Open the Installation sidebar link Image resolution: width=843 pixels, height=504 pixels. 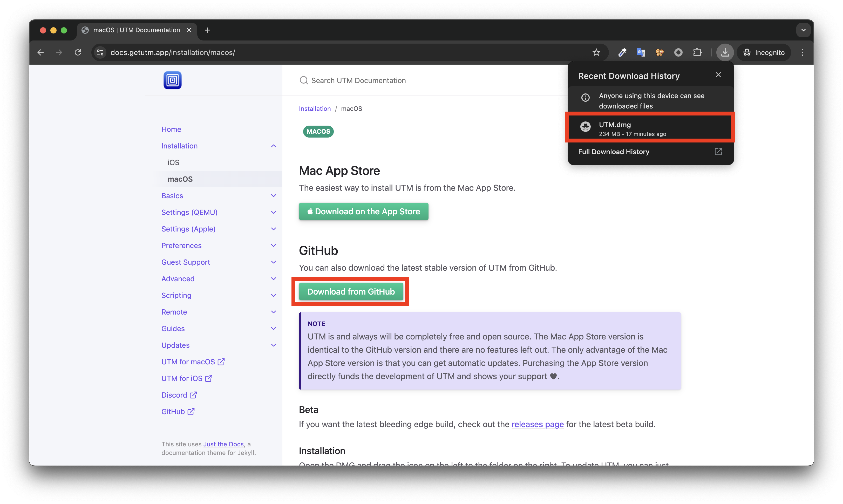point(179,146)
